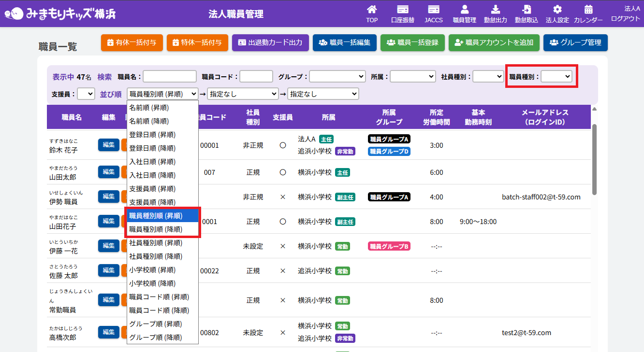Choose 登録日順 (昇順) from the list
The width and height of the screenshot is (644, 352).
pos(162,135)
